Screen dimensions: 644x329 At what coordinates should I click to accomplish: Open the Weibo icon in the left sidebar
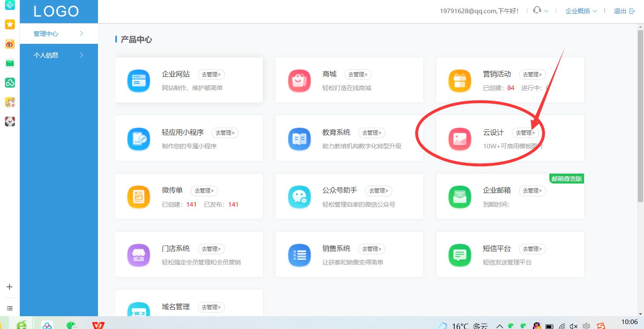point(10,44)
